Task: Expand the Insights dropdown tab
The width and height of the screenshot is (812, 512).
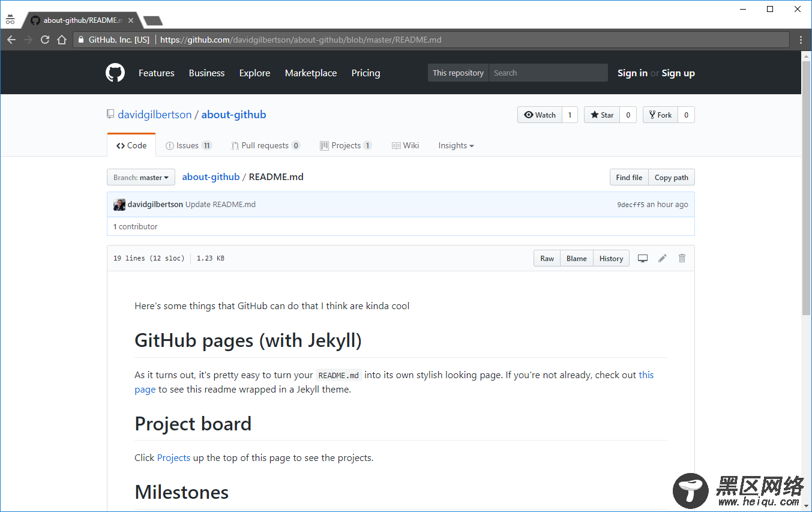Action: coord(456,145)
